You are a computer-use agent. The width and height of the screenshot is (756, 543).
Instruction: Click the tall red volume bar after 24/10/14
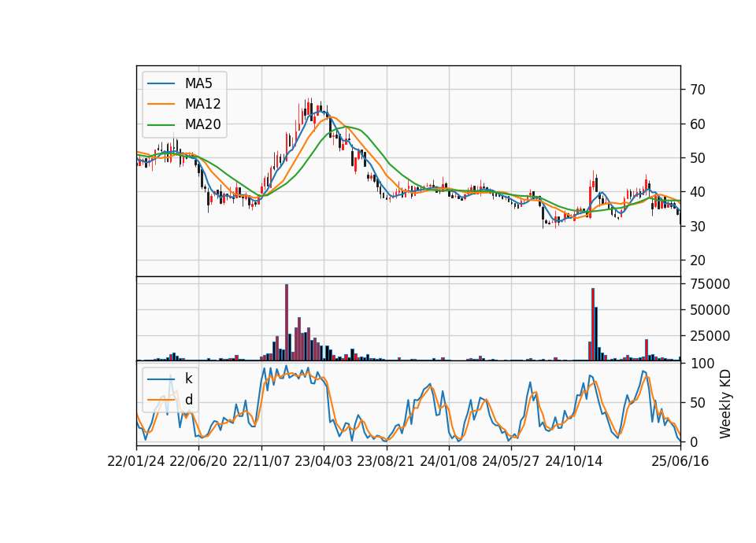(592, 324)
